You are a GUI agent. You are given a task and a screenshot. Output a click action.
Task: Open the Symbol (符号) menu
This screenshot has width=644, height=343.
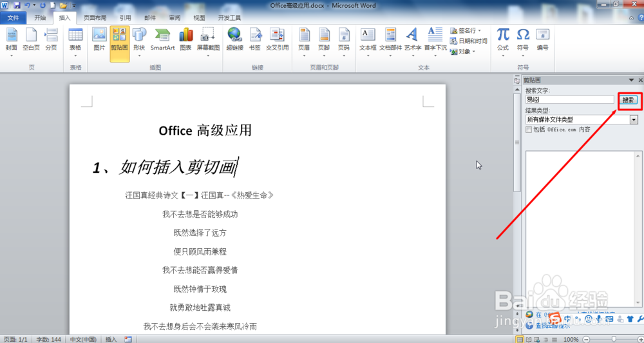tap(523, 41)
